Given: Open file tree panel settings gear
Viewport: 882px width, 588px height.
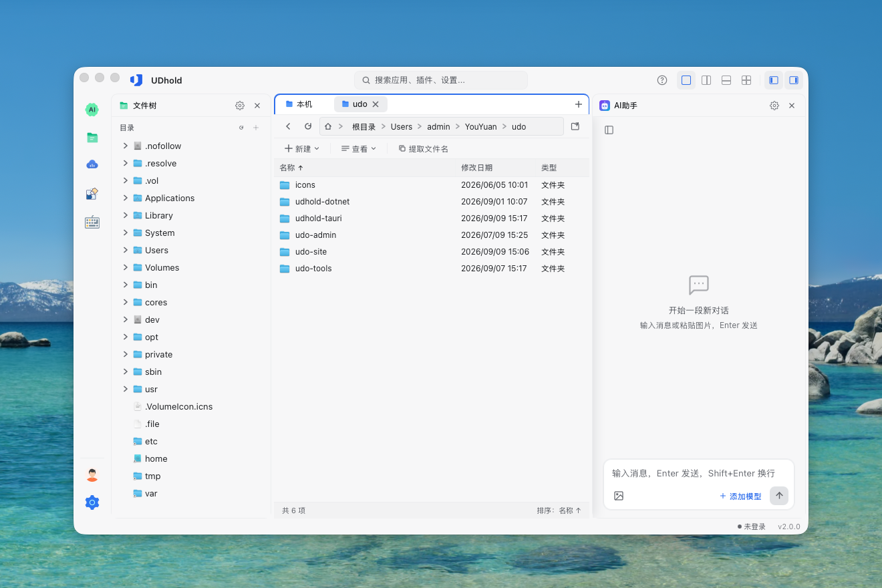Looking at the screenshot, I should pos(240,106).
